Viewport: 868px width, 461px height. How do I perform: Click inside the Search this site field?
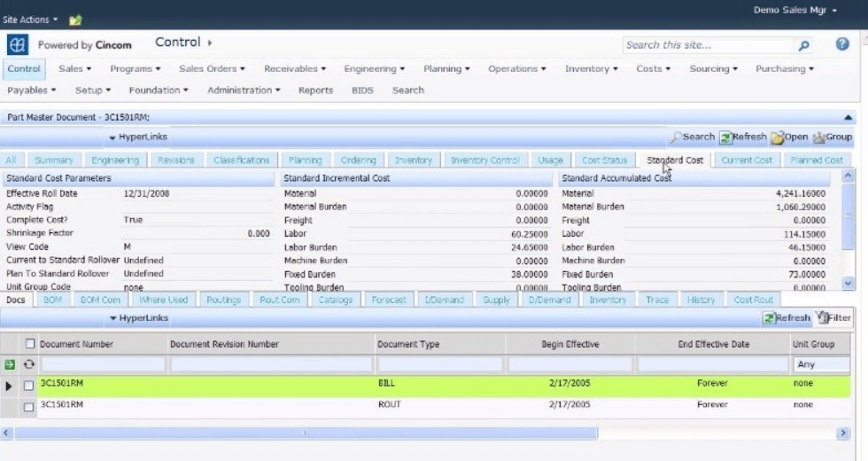tap(709, 45)
